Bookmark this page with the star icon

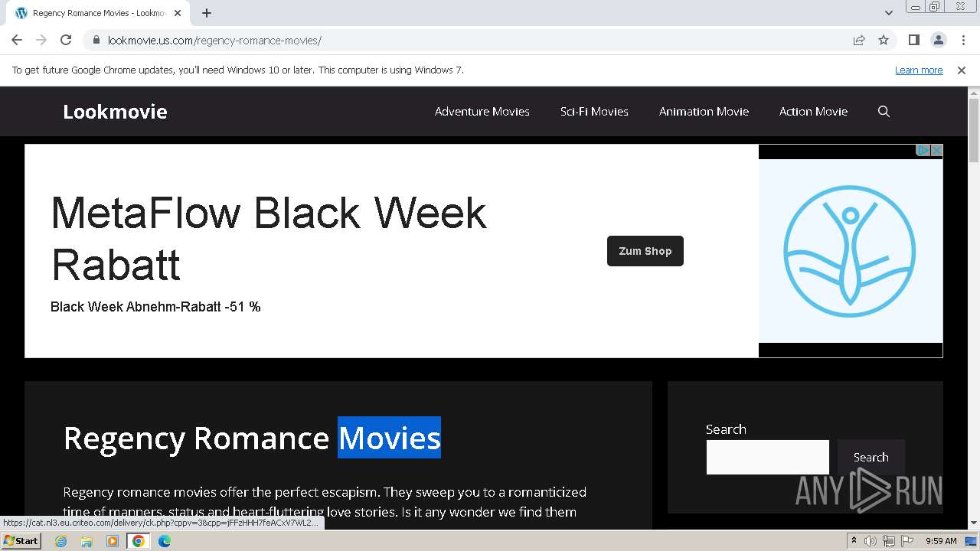click(x=884, y=40)
